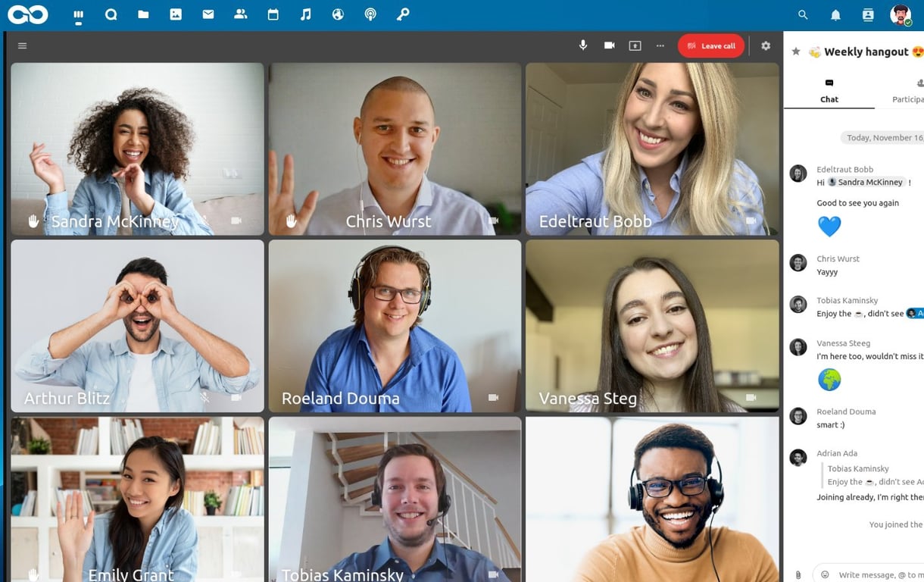Click Chris Wurst's chat avatar

(x=798, y=263)
